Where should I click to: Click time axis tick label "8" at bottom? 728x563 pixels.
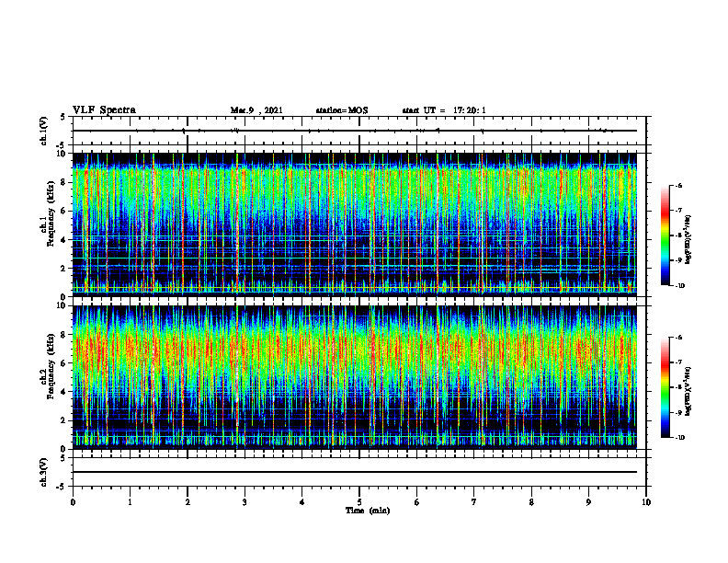coord(531,502)
